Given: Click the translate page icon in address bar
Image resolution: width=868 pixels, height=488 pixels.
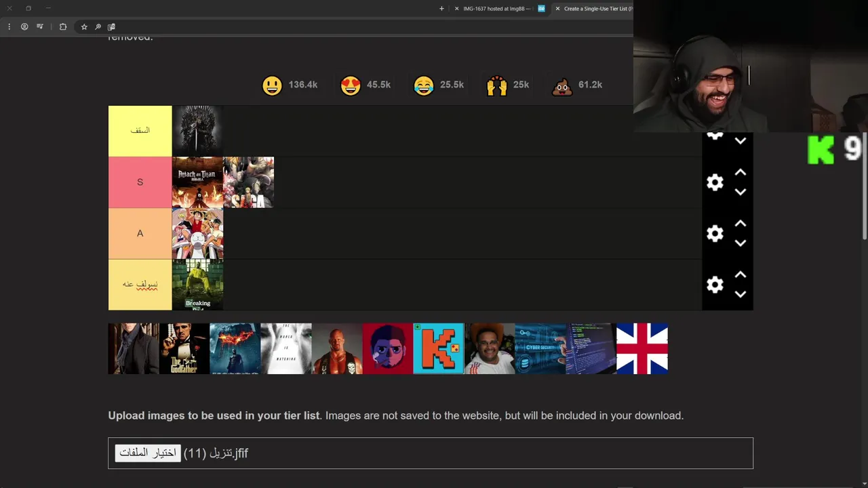Looking at the screenshot, I should click(111, 26).
